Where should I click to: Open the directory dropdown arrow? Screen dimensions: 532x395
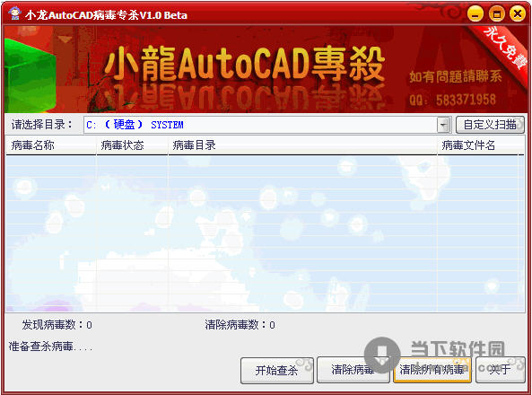pos(443,125)
